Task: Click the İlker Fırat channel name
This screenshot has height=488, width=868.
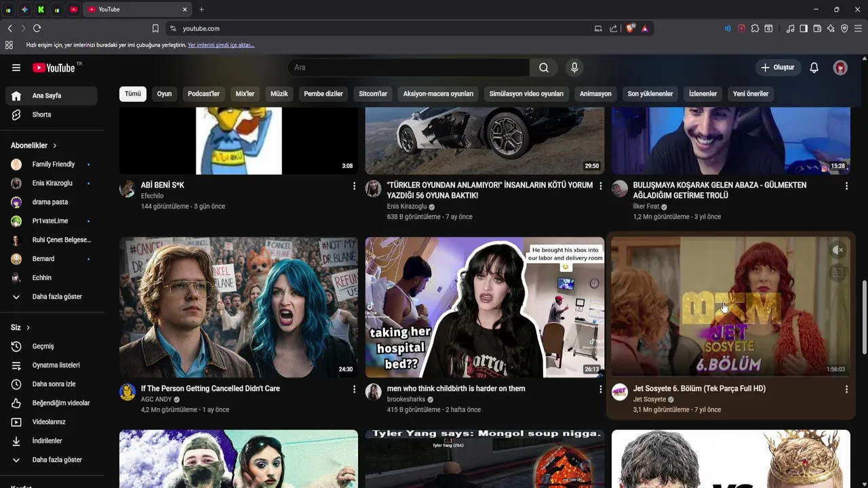Action: [646, 207]
